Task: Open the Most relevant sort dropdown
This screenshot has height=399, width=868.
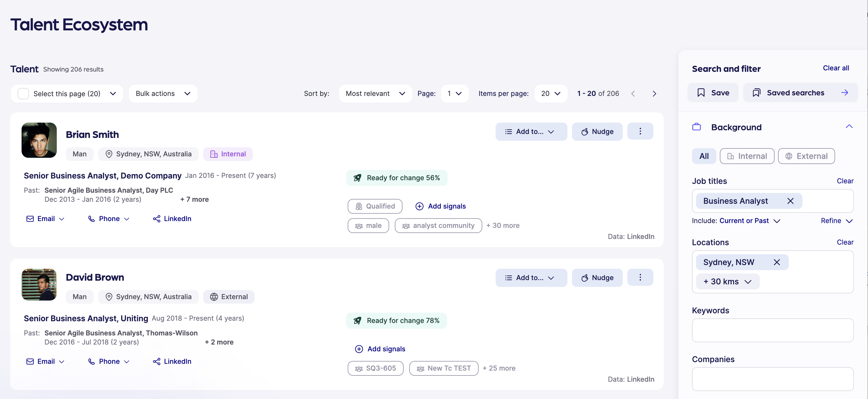Action: click(x=375, y=94)
